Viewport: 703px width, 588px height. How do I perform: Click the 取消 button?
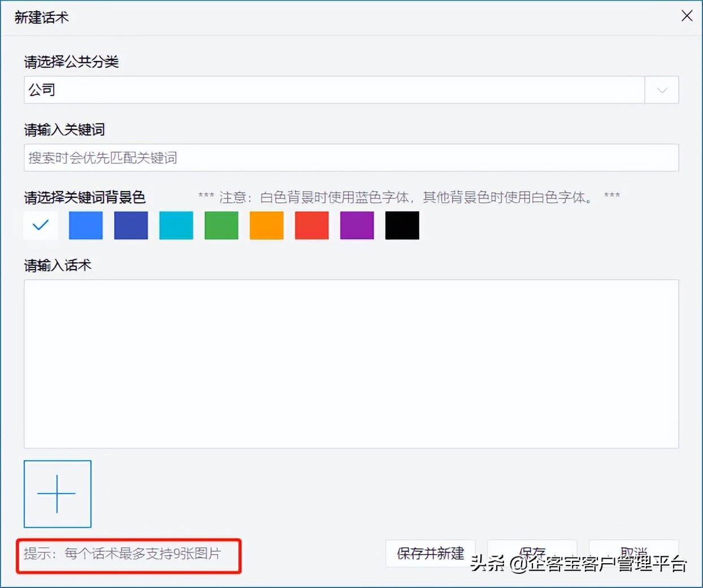[633, 554]
